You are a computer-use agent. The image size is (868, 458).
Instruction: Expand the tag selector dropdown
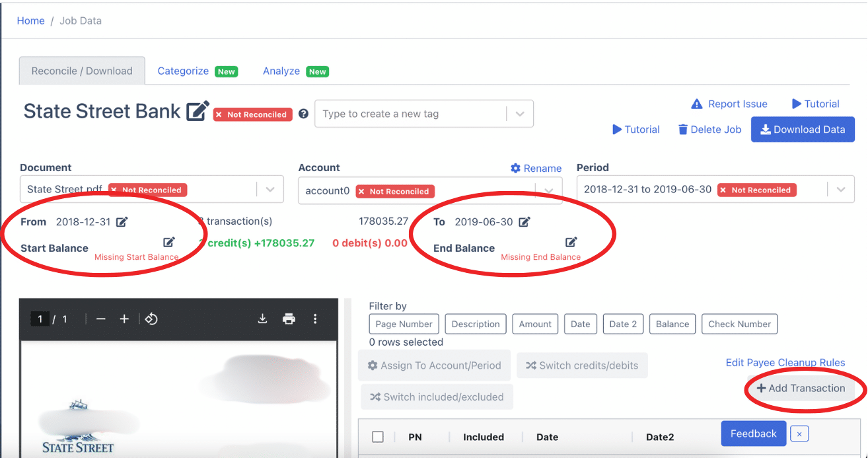point(520,114)
